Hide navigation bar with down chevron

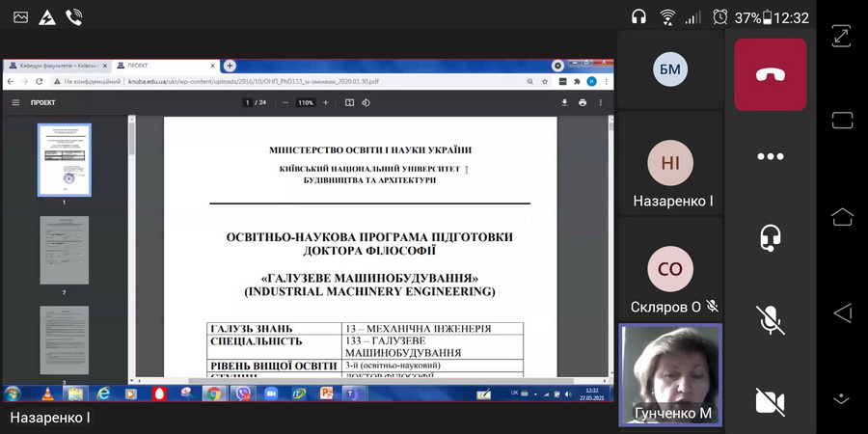click(x=842, y=397)
